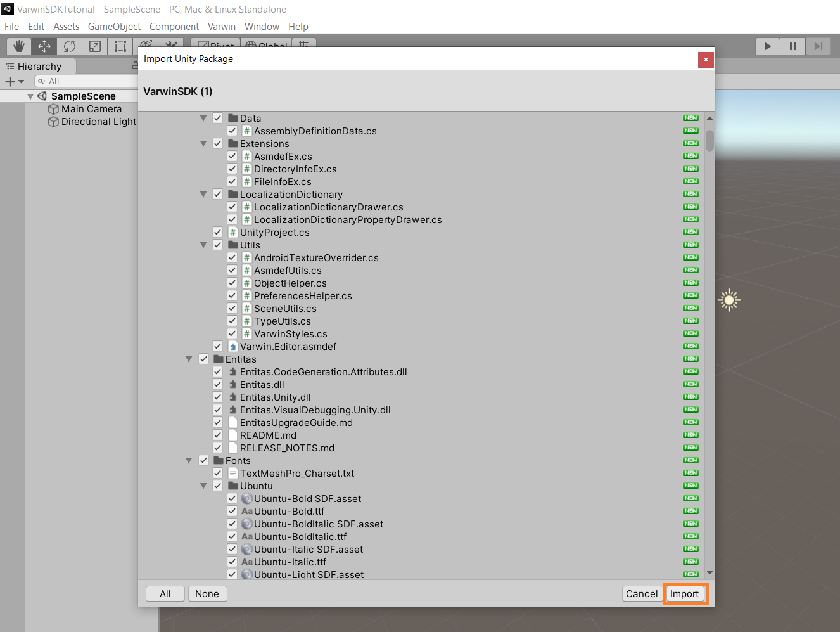Image resolution: width=840 pixels, height=632 pixels.
Task: Uncheck the SceneUtils.cs checkbox
Action: coord(232,308)
